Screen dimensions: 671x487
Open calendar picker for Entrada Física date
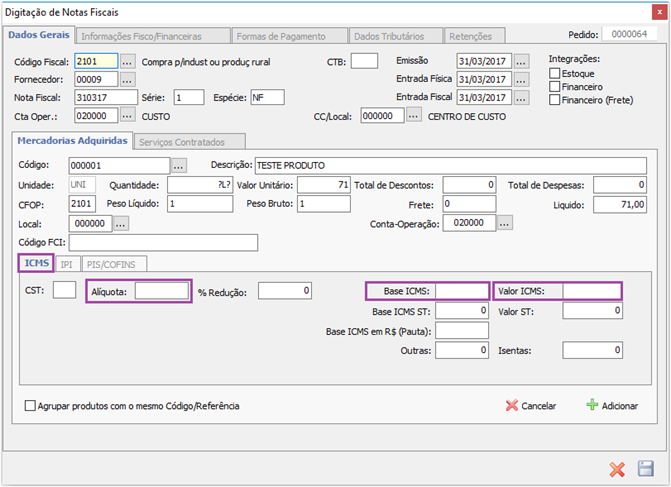[521, 80]
